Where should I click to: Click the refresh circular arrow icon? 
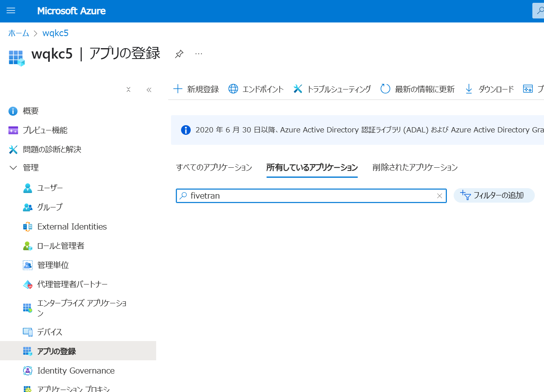tap(385, 89)
